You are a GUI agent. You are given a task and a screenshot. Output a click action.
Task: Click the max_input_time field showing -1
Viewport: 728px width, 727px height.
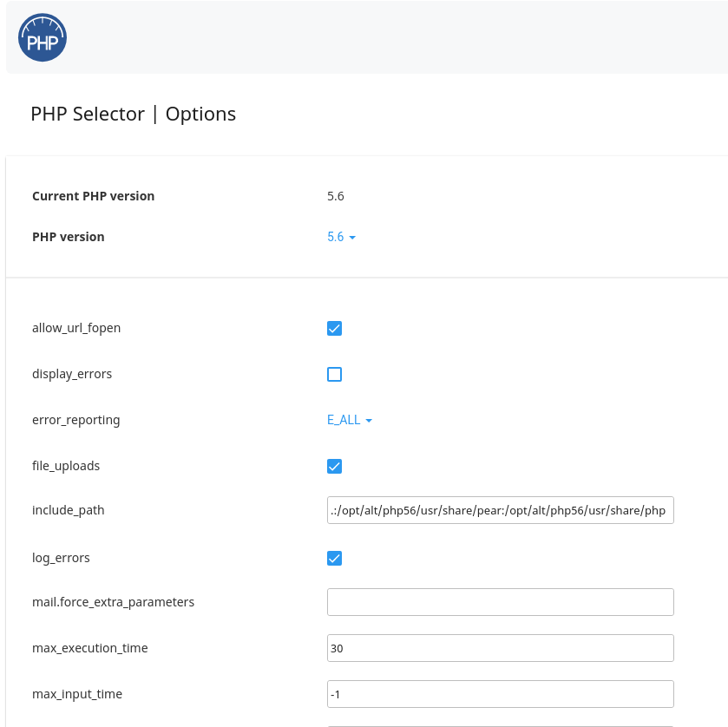coord(500,694)
